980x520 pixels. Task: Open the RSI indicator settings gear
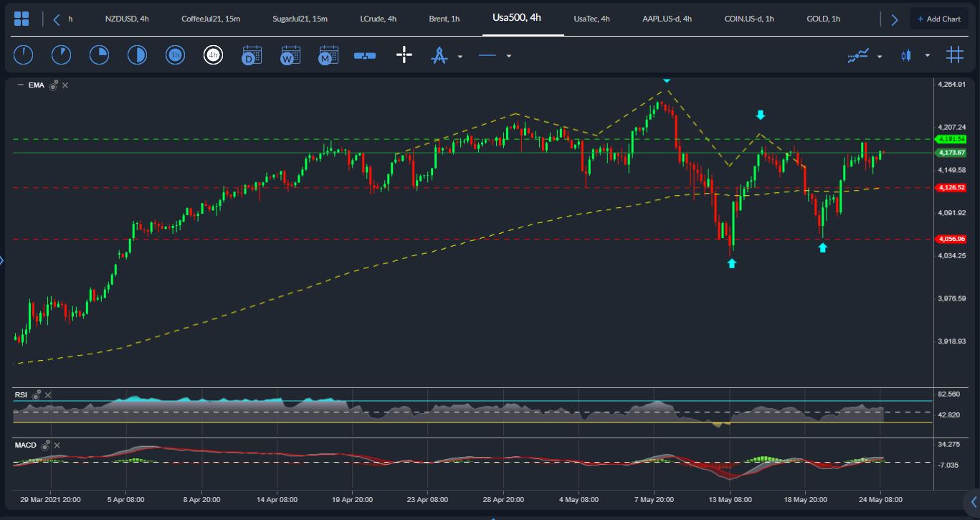37,394
